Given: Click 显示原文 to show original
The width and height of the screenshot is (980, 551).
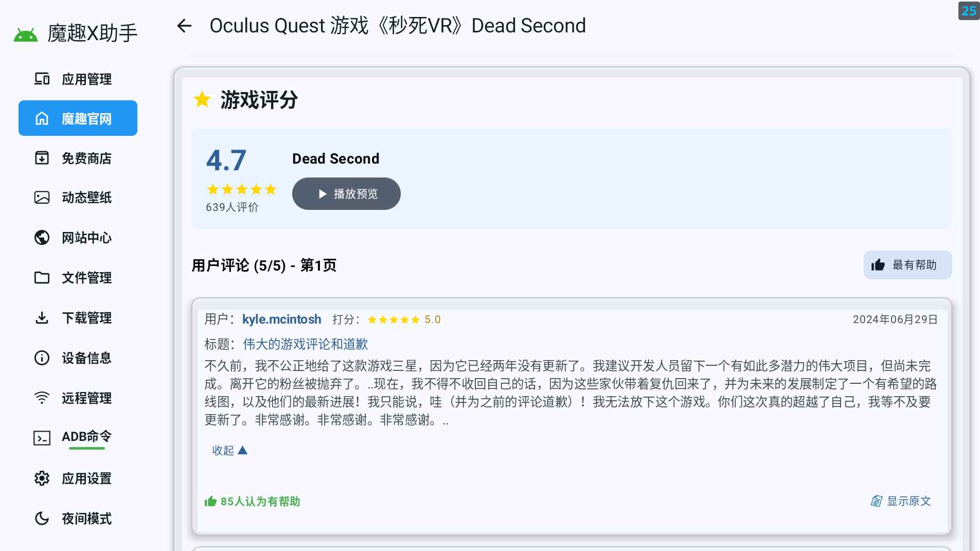Looking at the screenshot, I should [x=901, y=501].
